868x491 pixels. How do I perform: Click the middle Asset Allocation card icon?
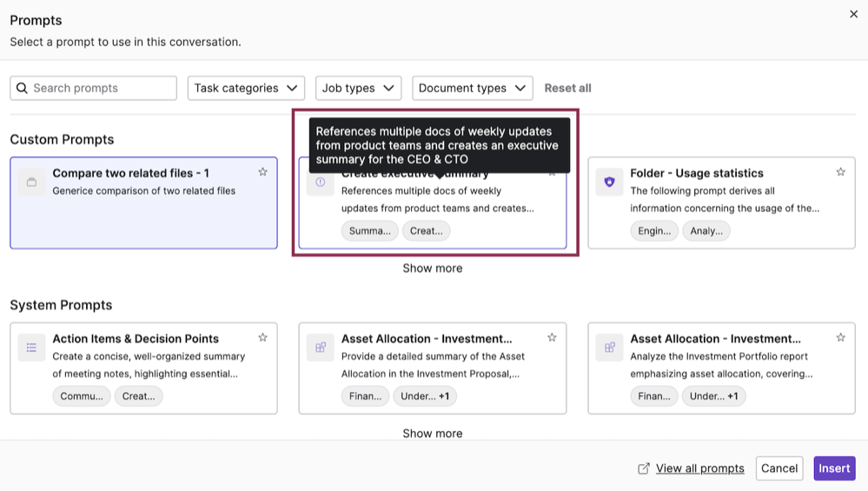click(321, 348)
